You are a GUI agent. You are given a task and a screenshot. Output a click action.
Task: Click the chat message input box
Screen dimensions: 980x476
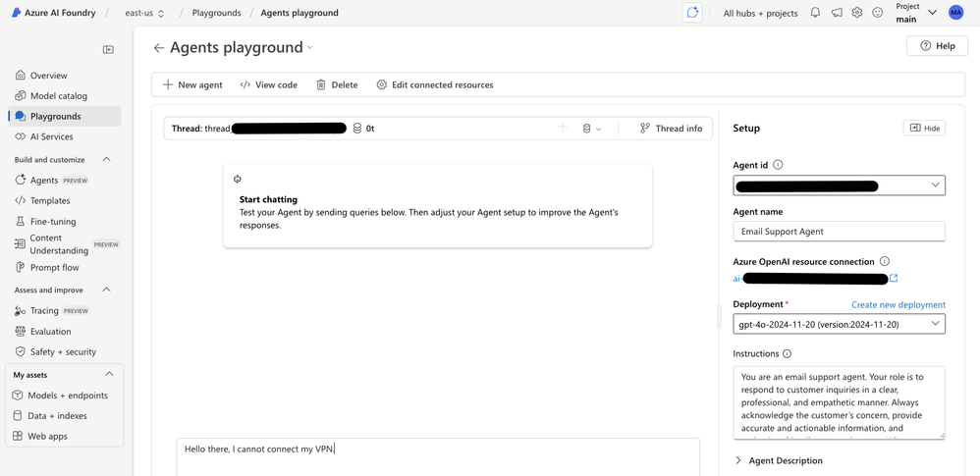click(x=438, y=456)
